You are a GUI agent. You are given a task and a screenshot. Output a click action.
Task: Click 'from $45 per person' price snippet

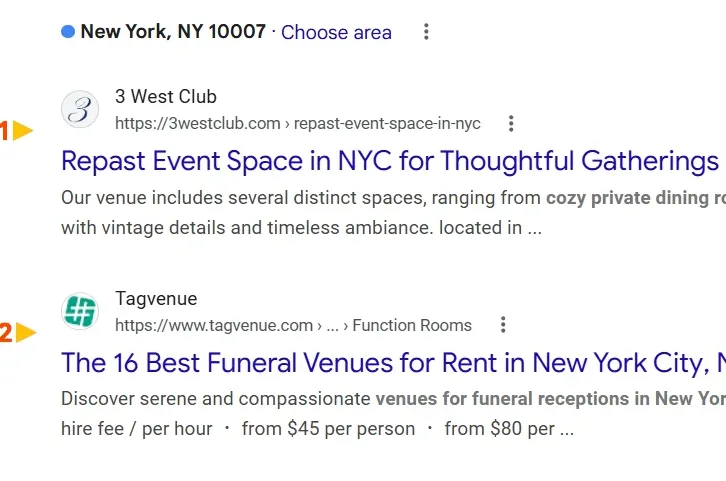[x=328, y=429]
